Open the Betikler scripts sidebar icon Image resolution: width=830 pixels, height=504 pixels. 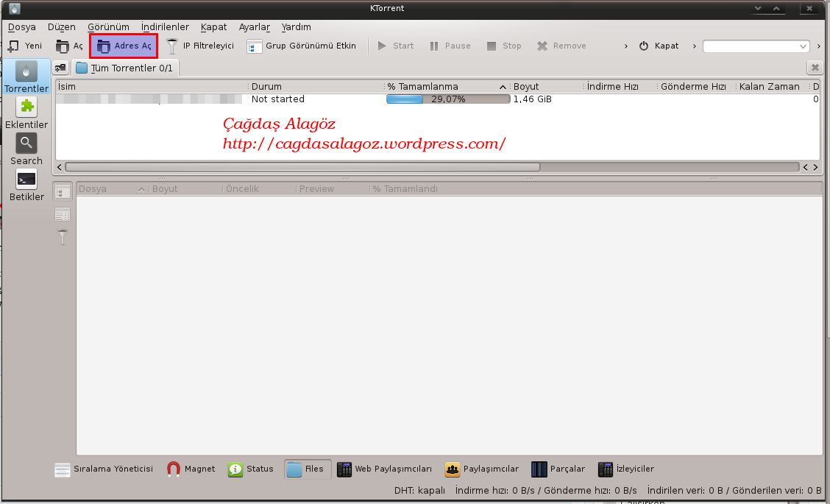pos(26,185)
